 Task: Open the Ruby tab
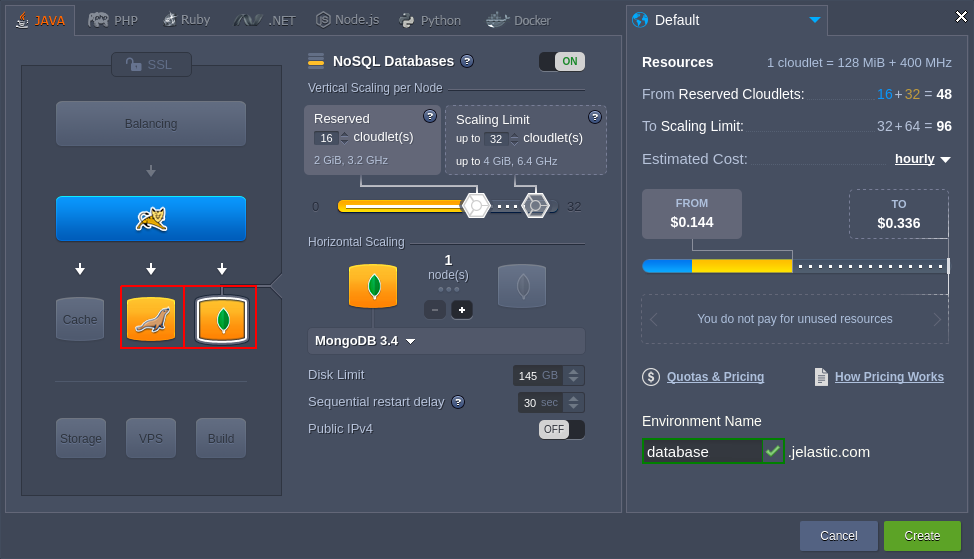point(186,20)
